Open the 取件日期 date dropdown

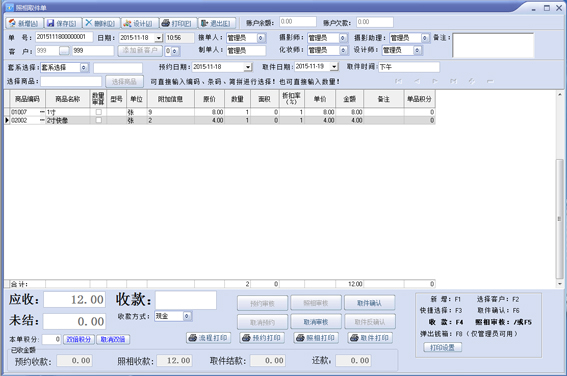click(x=334, y=67)
